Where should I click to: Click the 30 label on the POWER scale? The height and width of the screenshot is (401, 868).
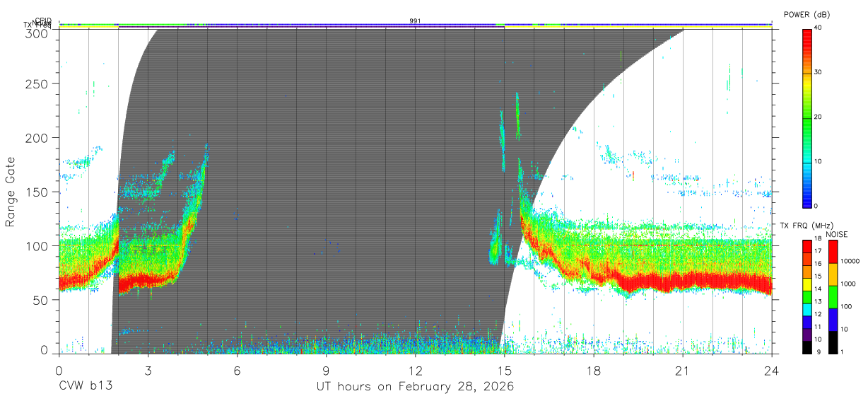[x=817, y=72]
